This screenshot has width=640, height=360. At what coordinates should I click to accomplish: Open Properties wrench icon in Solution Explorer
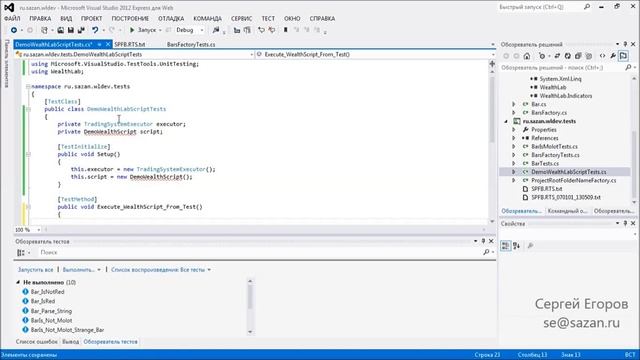pos(613,56)
